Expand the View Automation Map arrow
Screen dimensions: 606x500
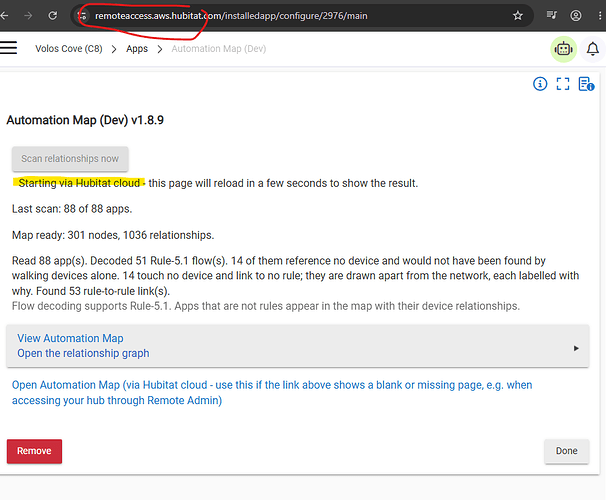[x=576, y=348]
